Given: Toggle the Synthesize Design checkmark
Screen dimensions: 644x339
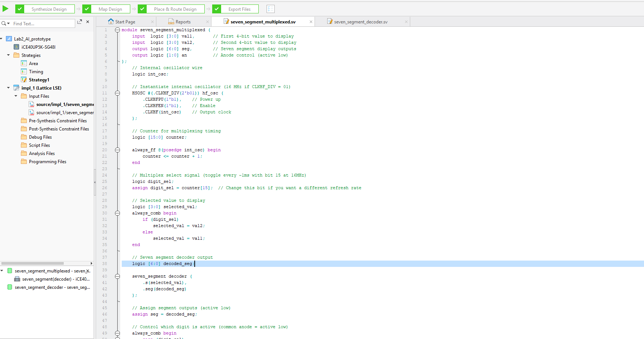Looking at the screenshot, I should (x=20, y=9).
